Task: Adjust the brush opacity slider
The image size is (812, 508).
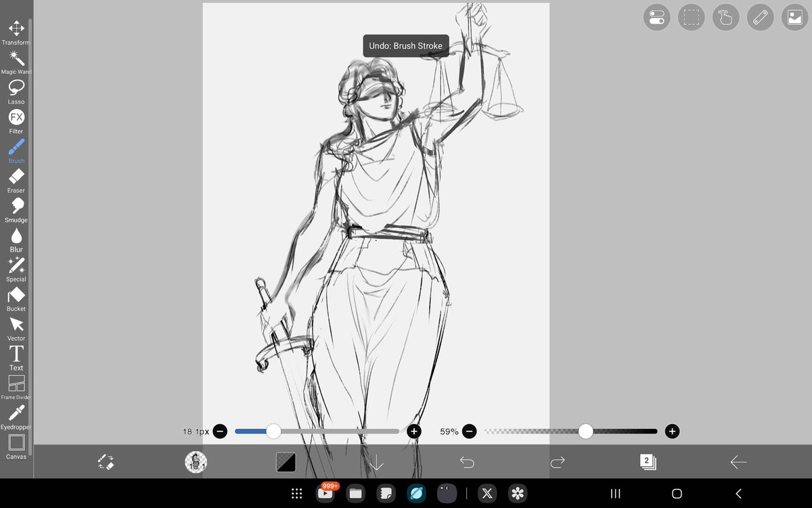Action: tap(570, 431)
